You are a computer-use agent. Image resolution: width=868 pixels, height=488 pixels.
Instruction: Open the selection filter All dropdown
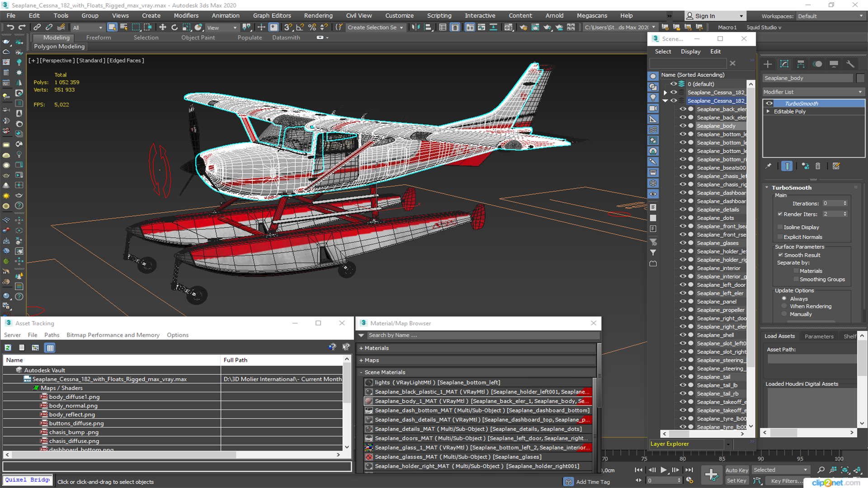(x=87, y=28)
